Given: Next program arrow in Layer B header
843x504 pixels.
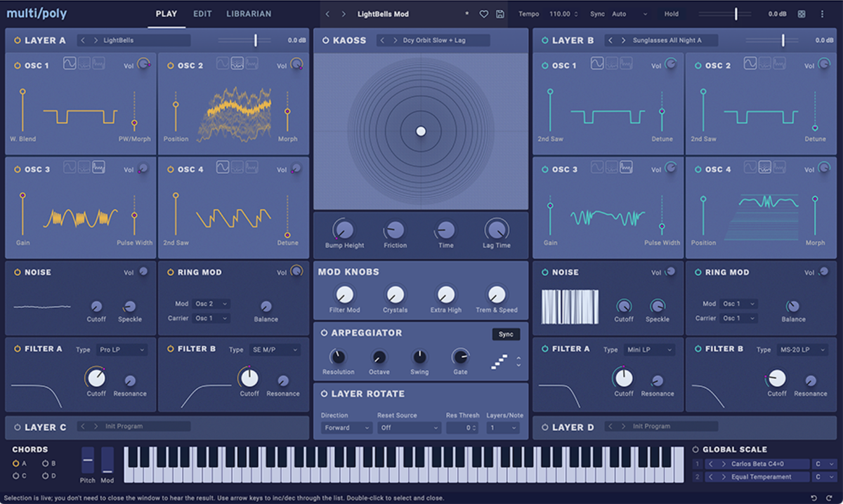Looking at the screenshot, I should 624,41.
